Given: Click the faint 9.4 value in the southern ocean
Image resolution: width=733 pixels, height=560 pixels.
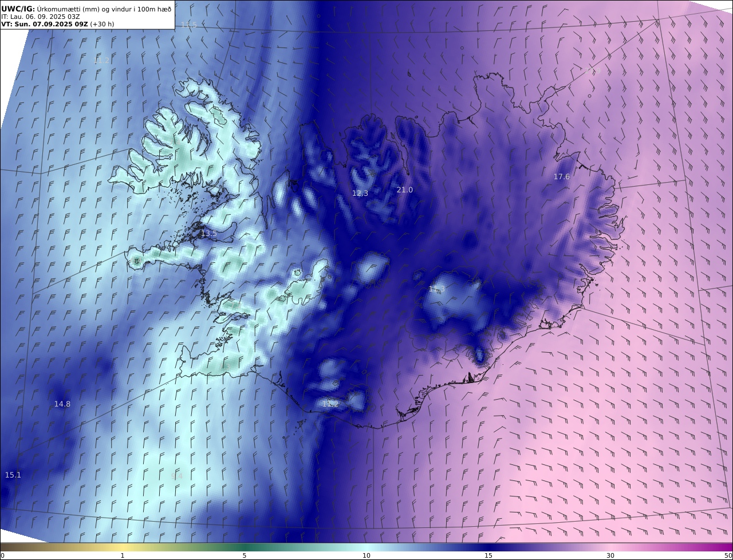Looking at the screenshot, I should (177, 476).
